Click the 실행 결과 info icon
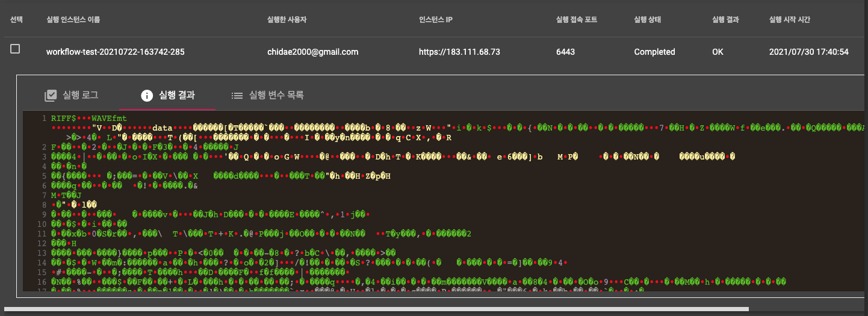 pyautogui.click(x=146, y=95)
